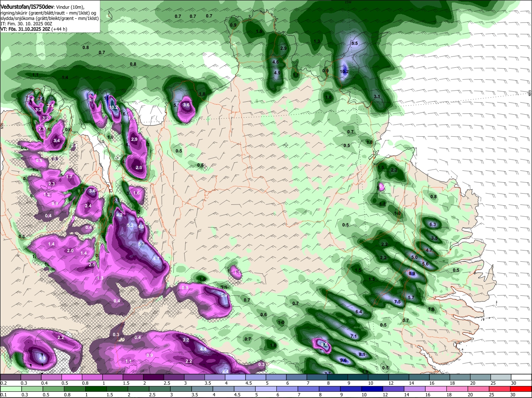This screenshot has width=532, height=398.
Task: Click the '3.4' precipitation value on map
Action: [57, 141]
